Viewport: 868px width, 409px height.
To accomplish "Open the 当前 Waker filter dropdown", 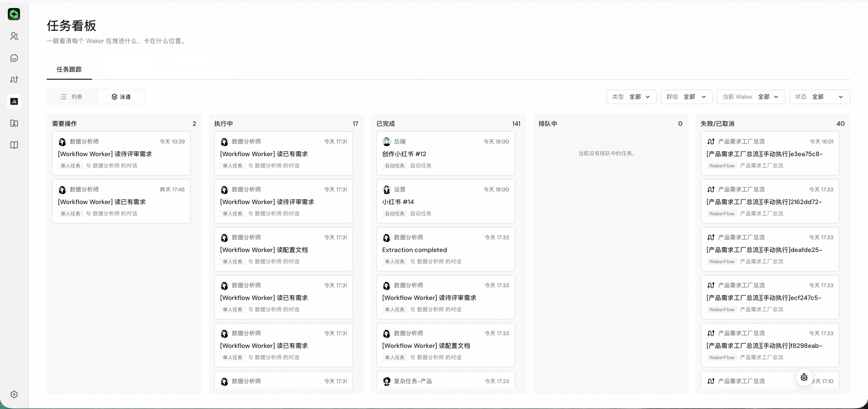I will [750, 97].
